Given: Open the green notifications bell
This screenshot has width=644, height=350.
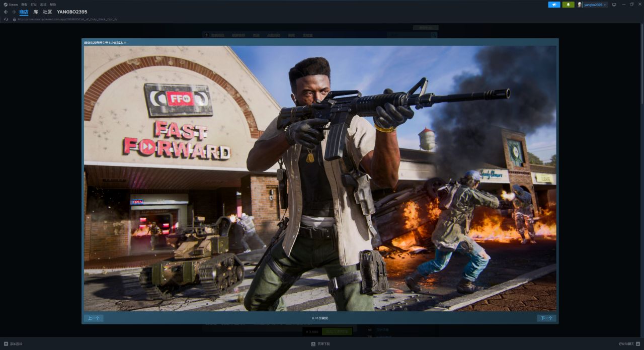Looking at the screenshot, I should tap(568, 5).
